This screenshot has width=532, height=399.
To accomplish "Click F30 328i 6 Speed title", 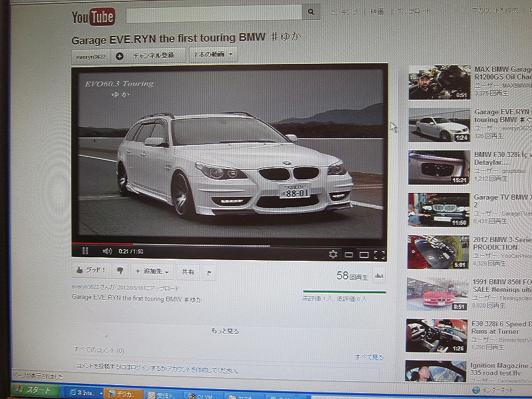I will (x=501, y=328).
